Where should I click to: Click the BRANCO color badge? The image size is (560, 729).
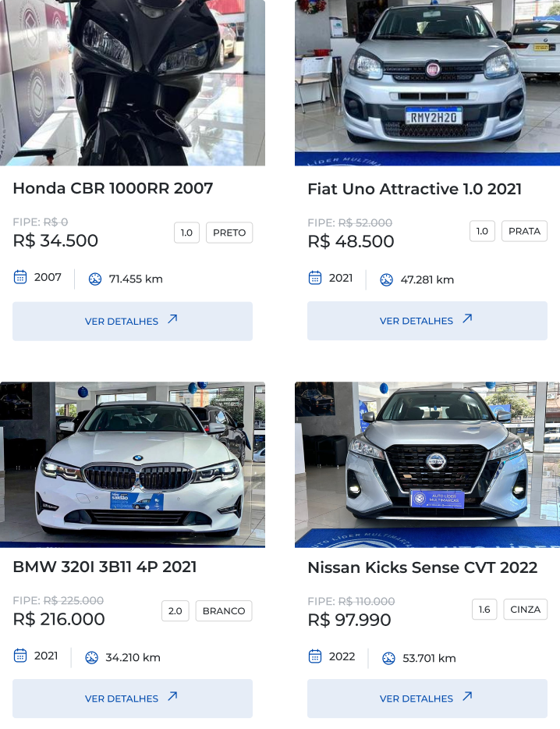click(224, 611)
